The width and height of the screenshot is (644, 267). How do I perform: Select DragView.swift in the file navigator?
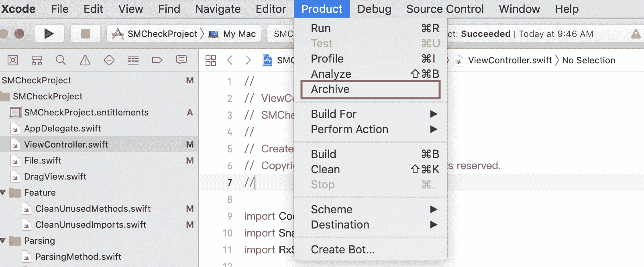(x=55, y=176)
